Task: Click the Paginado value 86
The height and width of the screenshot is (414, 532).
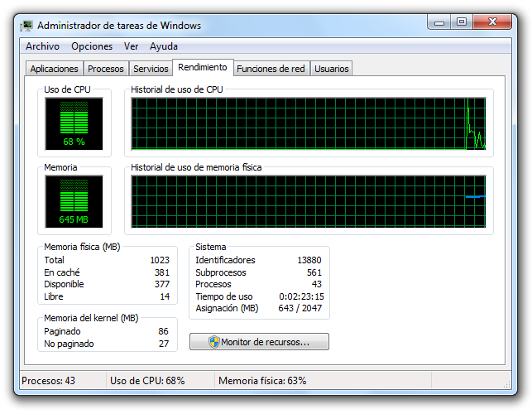Action: tap(163, 331)
